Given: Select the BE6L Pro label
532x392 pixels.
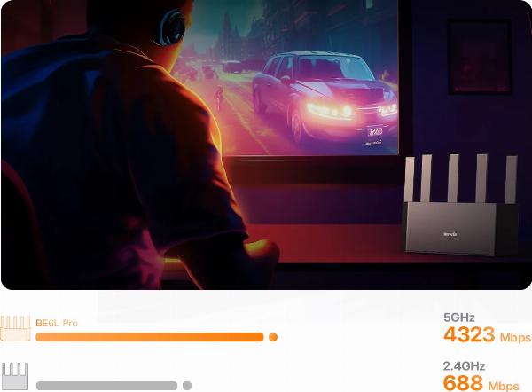Looking at the screenshot, I should 57,323.
